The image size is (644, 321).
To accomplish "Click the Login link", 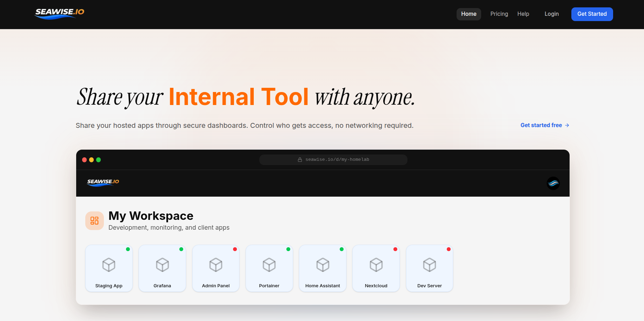I will [x=551, y=14].
